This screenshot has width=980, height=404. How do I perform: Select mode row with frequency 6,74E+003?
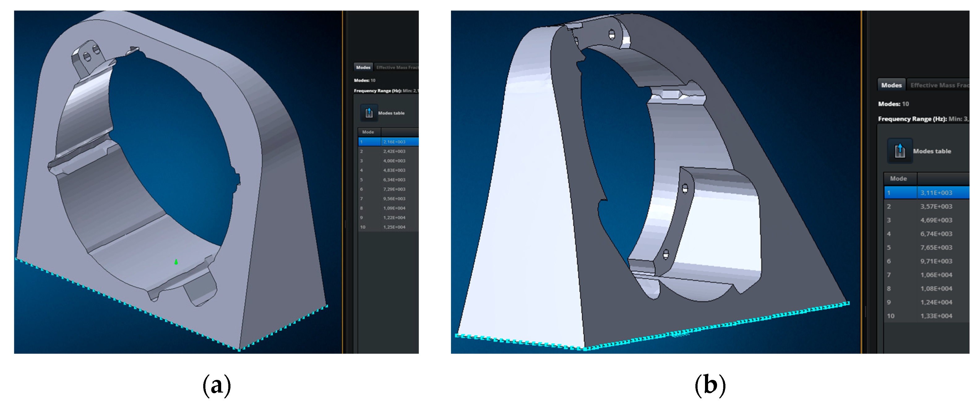[x=936, y=234]
